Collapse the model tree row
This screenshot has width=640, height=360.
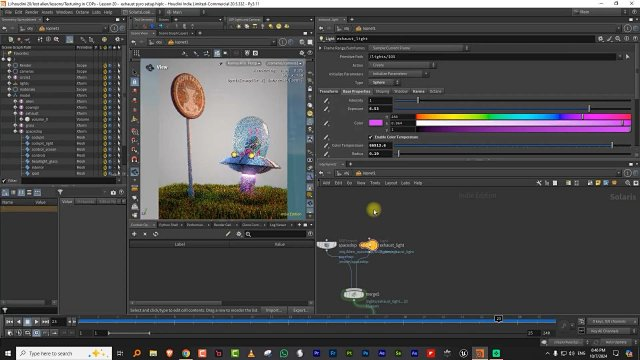(x=9, y=96)
